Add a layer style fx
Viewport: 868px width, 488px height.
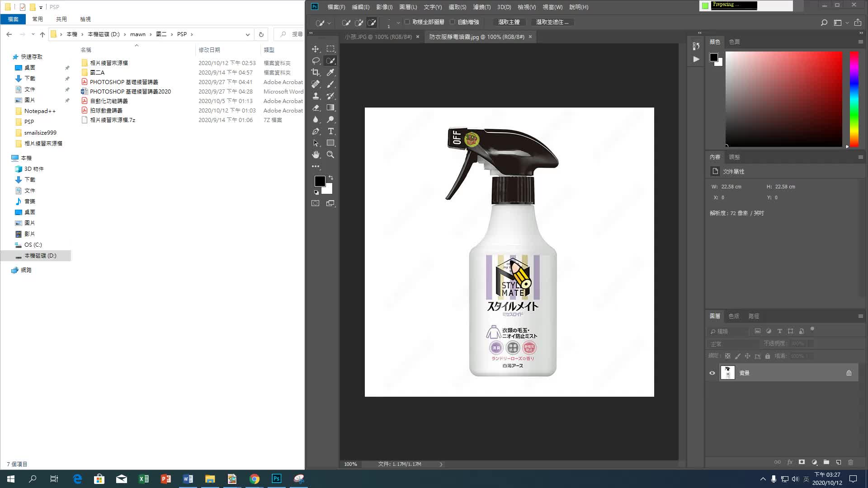tap(790, 462)
